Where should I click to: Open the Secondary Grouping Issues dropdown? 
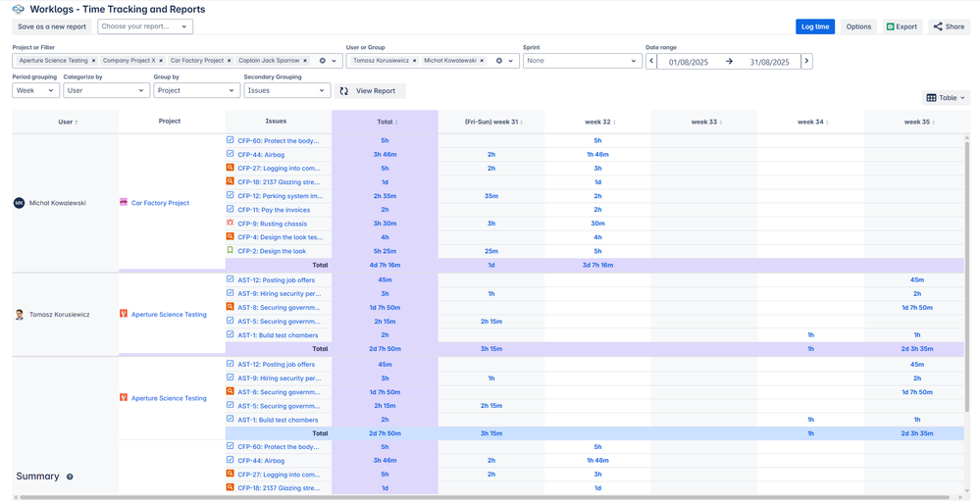(x=286, y=90)
